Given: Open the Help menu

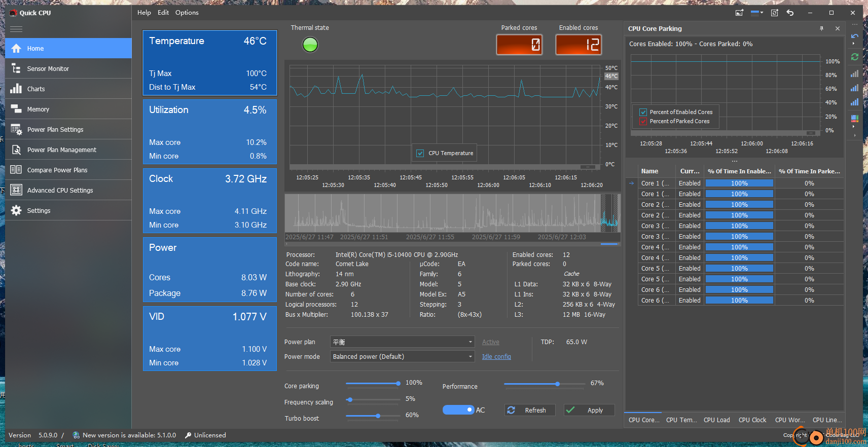Looking at the screenshot, I should tap(144, 13).
